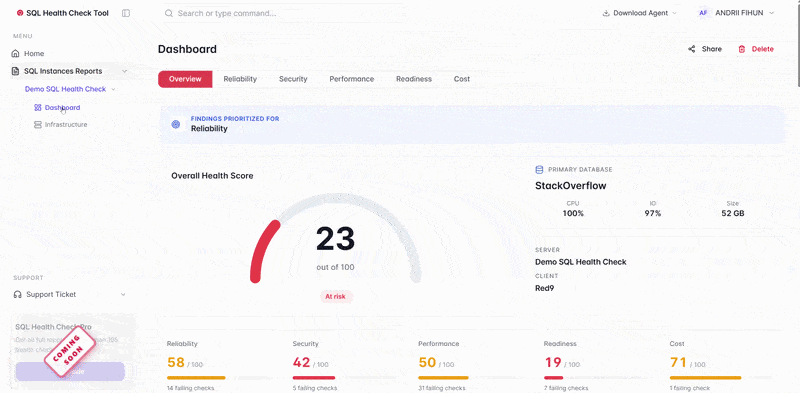Open the Infrastructure page link

pyautogui.click(x=66, y=125)
